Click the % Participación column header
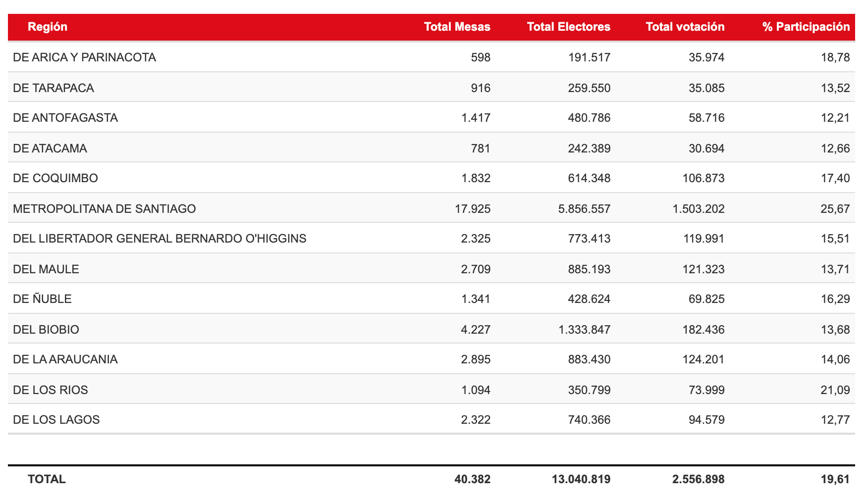The image size is (868, 501). 806,27
